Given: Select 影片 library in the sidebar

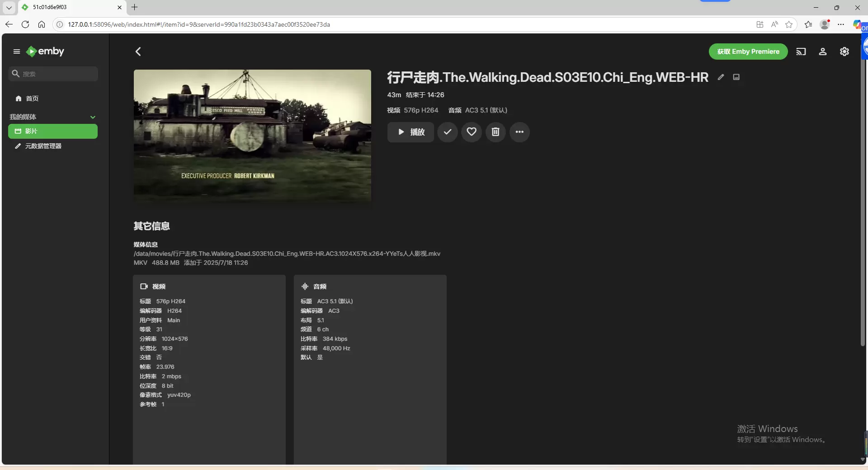Looking at the screenshot, I should pos(52,132).
